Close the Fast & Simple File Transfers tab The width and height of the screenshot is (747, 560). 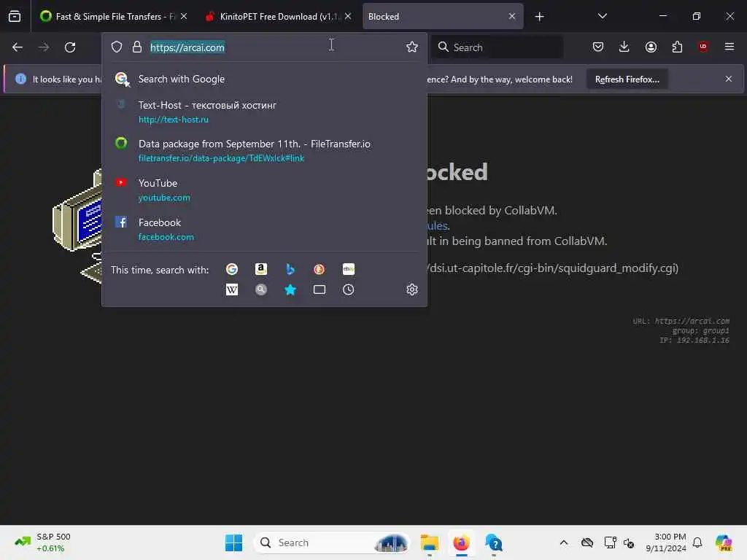click(184, 16)
